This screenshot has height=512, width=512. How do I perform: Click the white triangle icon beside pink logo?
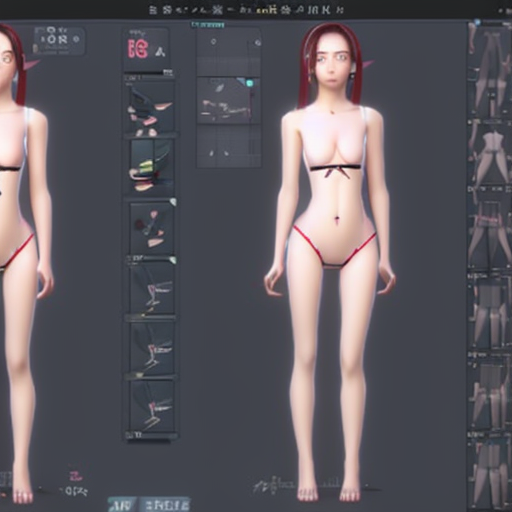160,51
